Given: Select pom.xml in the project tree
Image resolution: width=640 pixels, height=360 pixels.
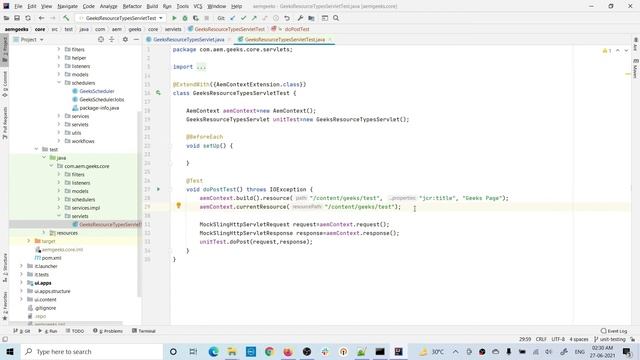Looking at the screenshot, I should click(51, 258).
